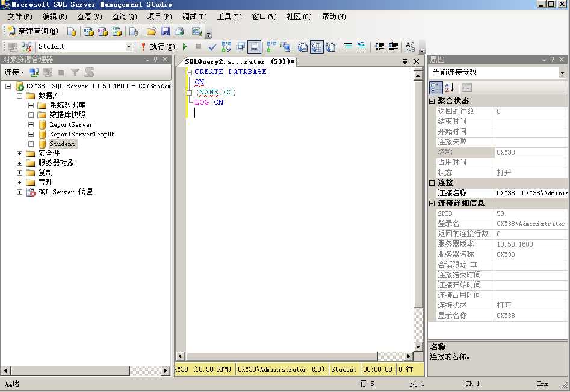Click the 新建查询 (New Query) button
Viewport: 570px width, 392px height.
[x=33, y=32]
